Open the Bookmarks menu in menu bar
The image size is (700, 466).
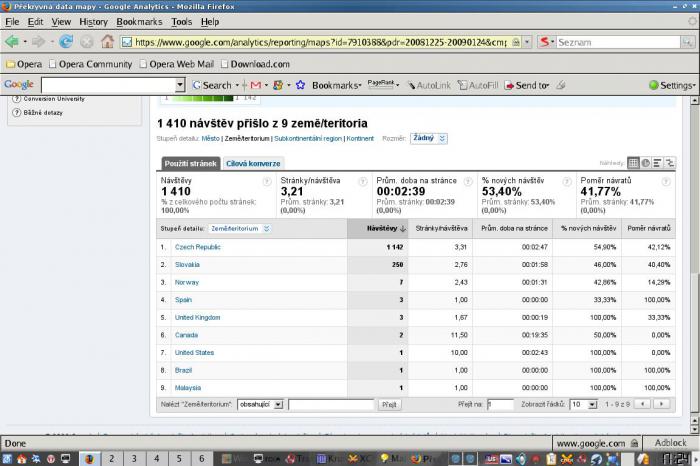click(139, 21)
